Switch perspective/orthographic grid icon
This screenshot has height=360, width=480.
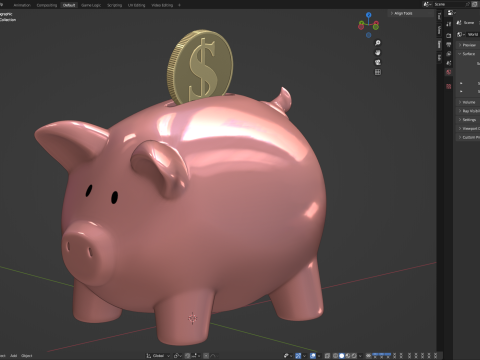[378, 72]
